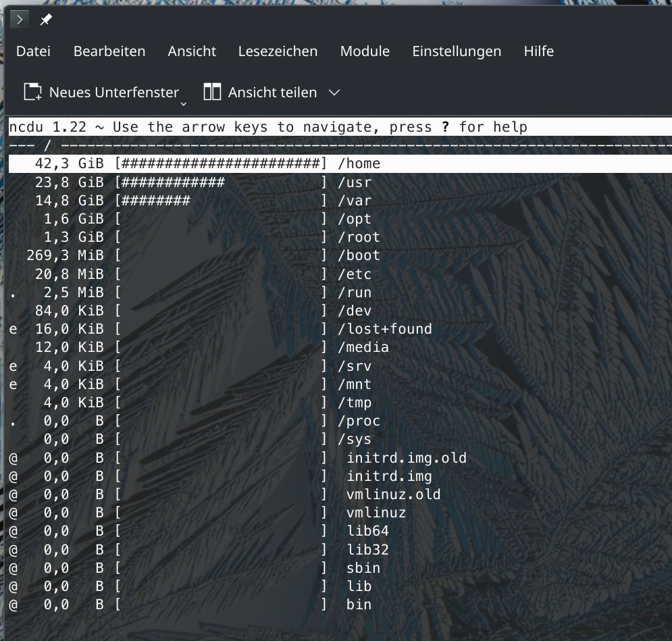Open the Hilfe menu
The image size is (672, 641).
click(538, 51)
